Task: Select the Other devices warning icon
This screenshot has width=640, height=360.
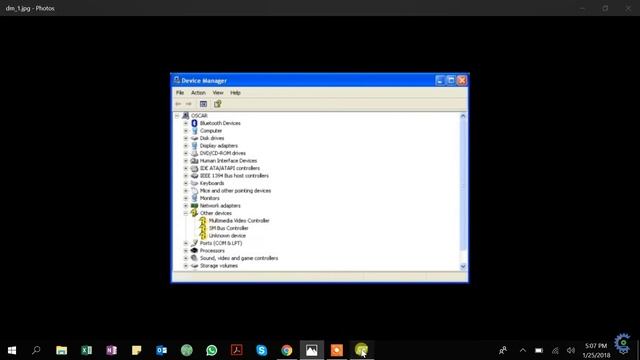Action: tap(194, 213)
